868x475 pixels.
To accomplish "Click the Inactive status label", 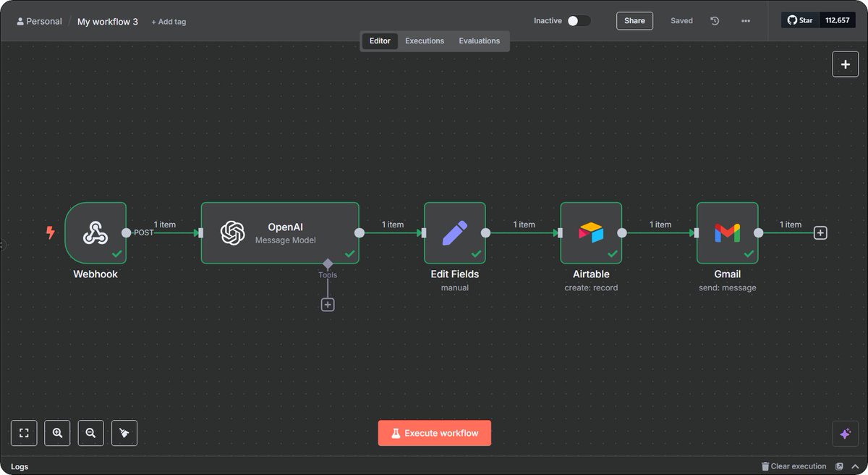I will 548,21.
